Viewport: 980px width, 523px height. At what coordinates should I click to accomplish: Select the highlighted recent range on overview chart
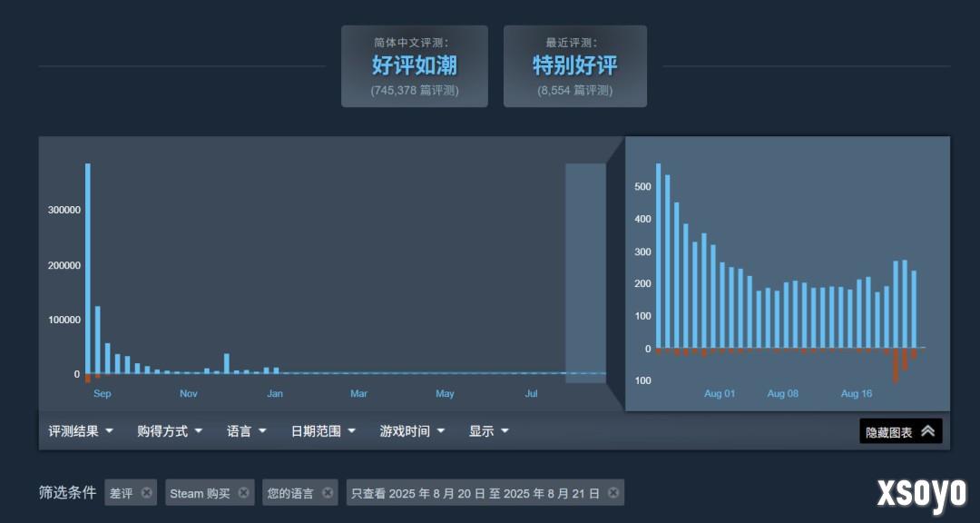pyautogui.click(x=585, y=273)
